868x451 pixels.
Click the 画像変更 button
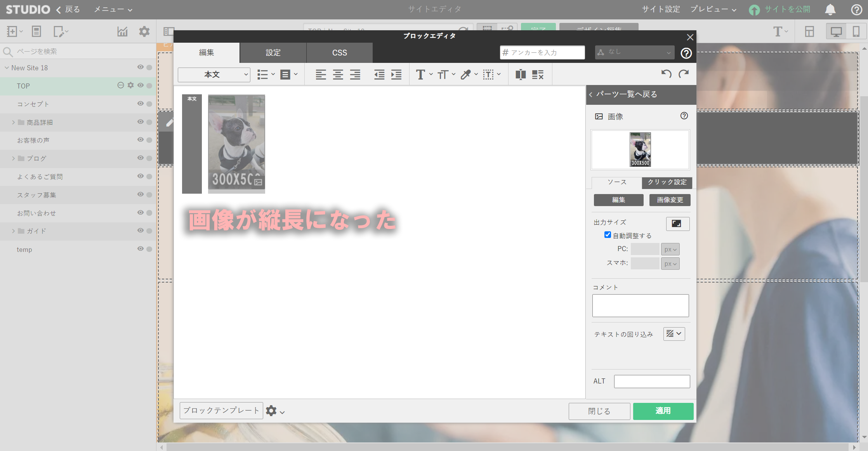point(670,200)
